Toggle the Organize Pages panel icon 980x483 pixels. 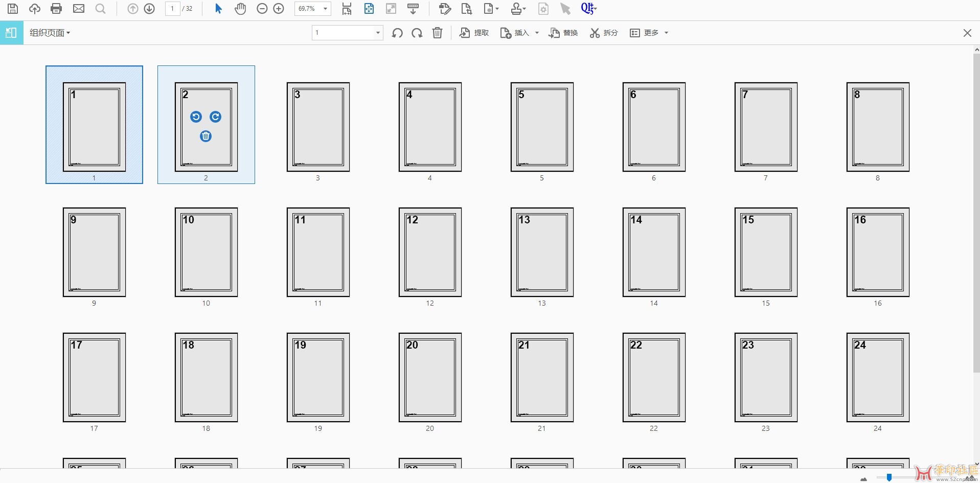click(x=11, y=33)
